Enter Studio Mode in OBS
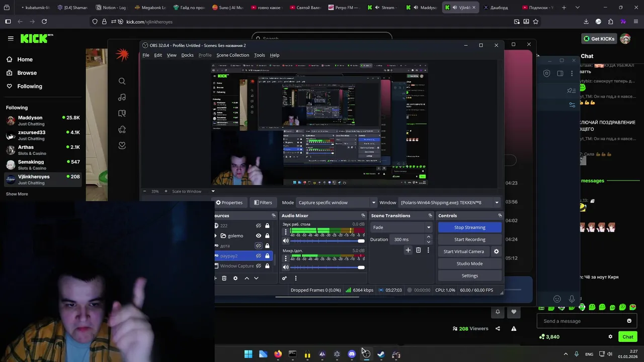This screenshot has width=644, height=362. click(x=470, y=263)
